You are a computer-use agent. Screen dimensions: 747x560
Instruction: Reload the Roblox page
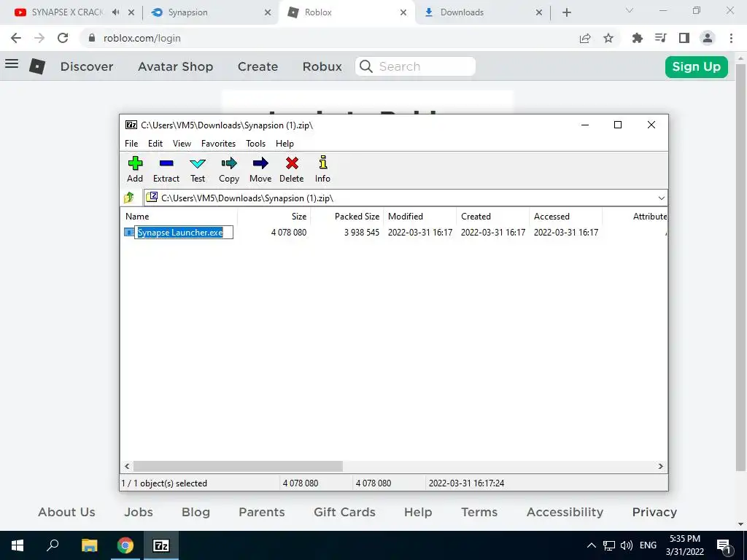tap(63, 38)
